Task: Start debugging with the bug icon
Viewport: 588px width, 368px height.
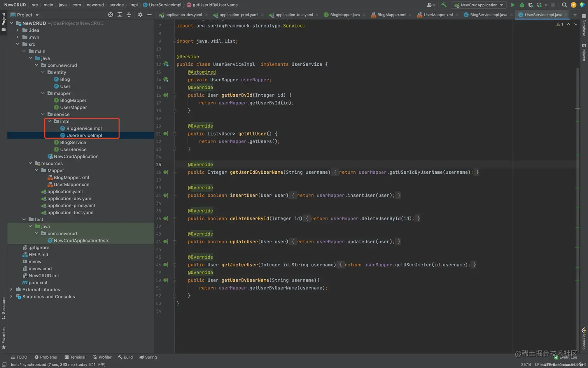Action: tap(521, 5)
